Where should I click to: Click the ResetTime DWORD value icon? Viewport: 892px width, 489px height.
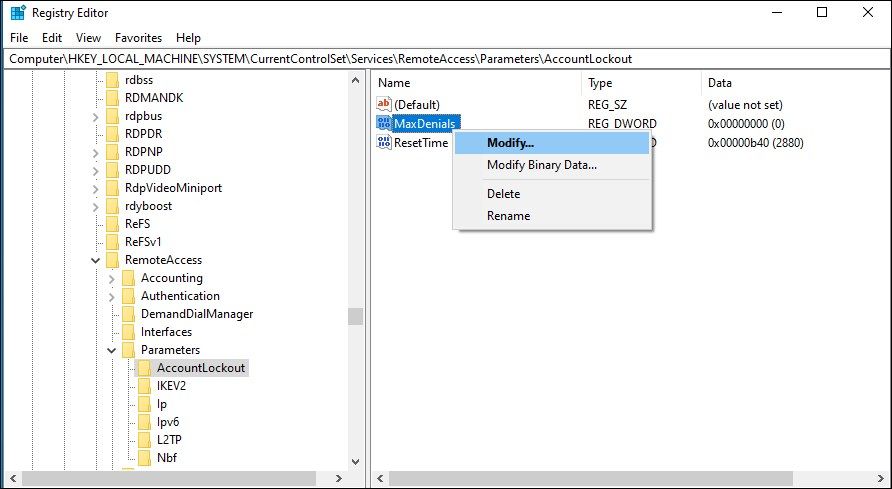click(384, 142)
